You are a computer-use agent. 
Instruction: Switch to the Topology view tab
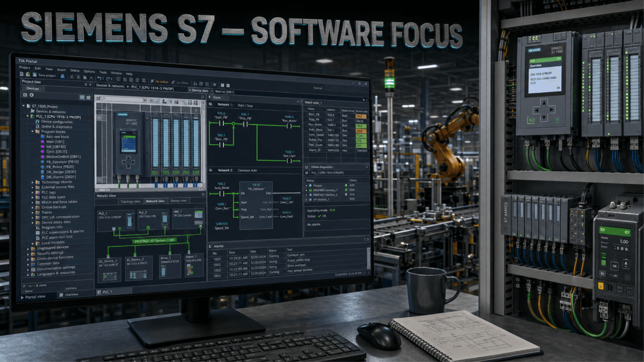pos(130,201)
